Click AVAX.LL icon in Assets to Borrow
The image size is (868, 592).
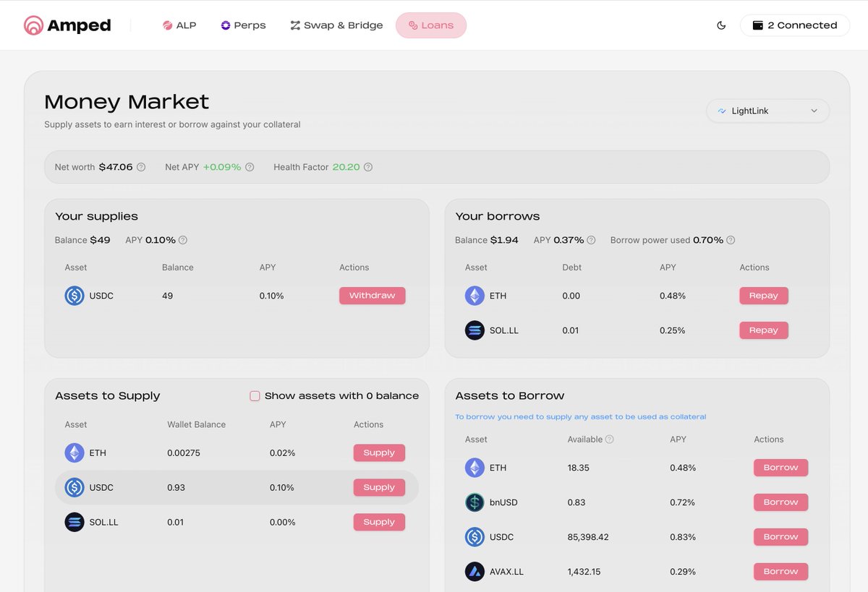click(475, 572)
